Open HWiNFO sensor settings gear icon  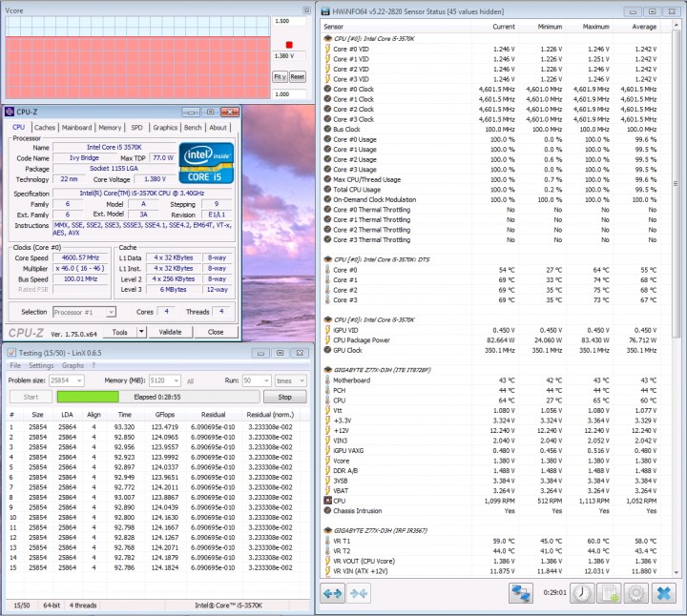click(x=635, y=593)
